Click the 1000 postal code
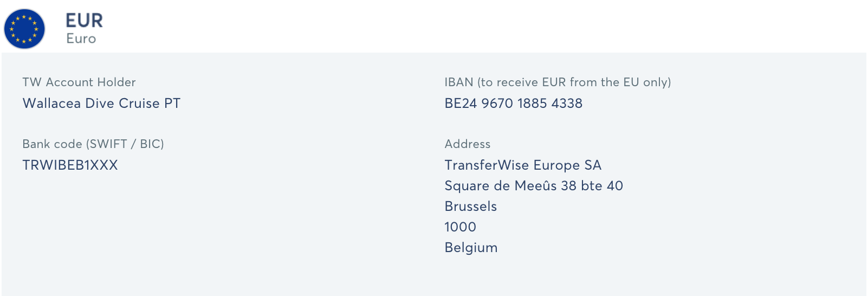868x296 pixels. click(x=461, y=227)
